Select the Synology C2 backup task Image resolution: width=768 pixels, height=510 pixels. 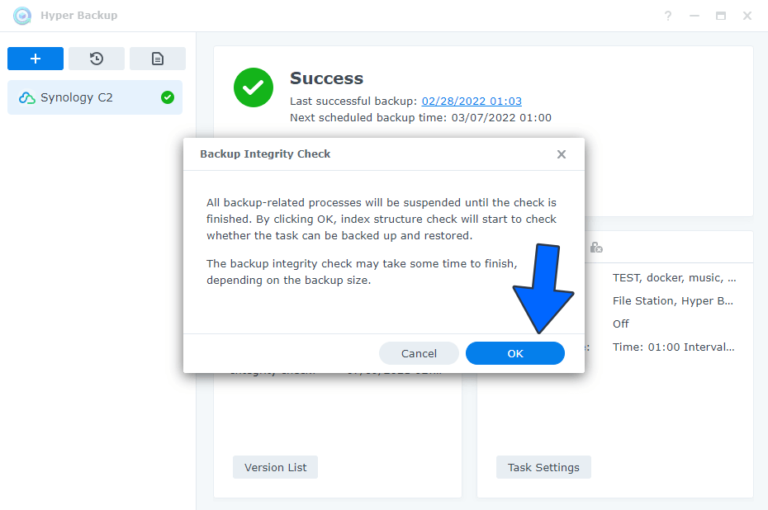click(x=95, y=97)
